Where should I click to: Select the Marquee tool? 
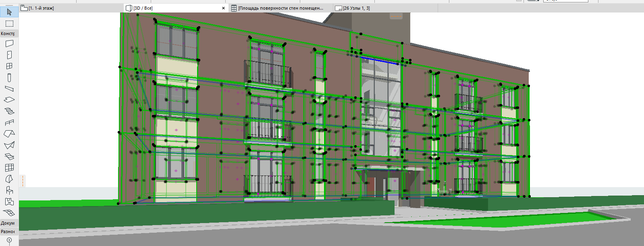pos(9,23)
